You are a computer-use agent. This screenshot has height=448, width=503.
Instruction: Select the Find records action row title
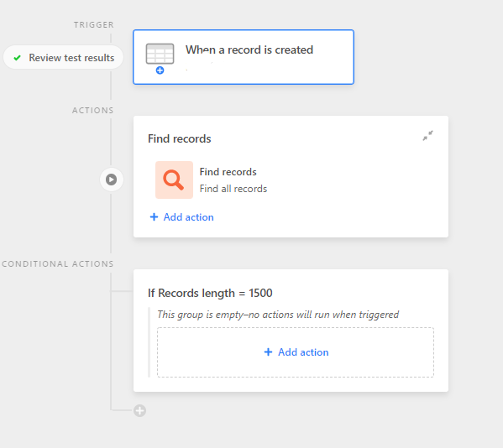click(228, 172)
